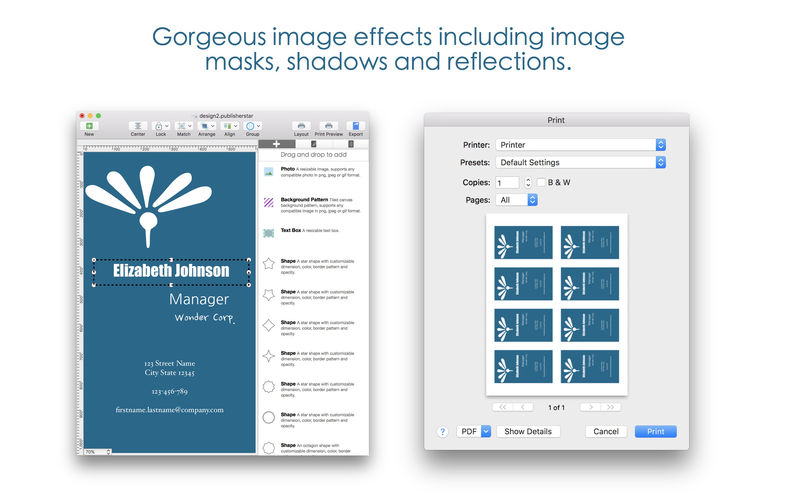Viewport: 800px width, 500px height.
Task: Select the flower logo on the card
Action: [148, 206]
